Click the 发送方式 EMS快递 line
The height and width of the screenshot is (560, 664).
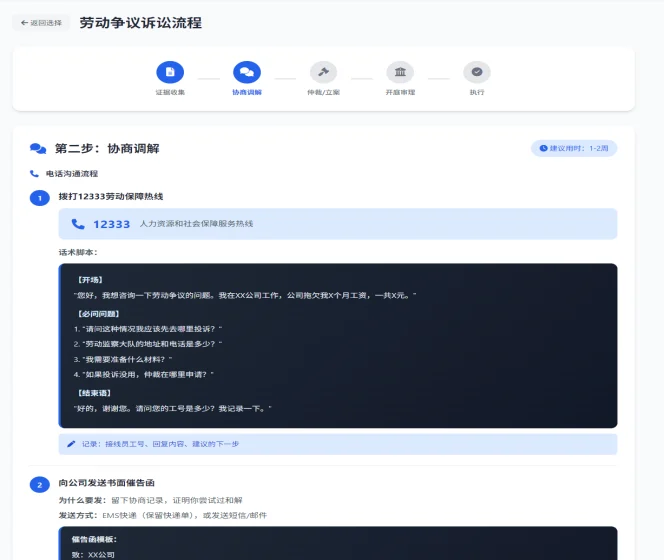coord(163,516)
